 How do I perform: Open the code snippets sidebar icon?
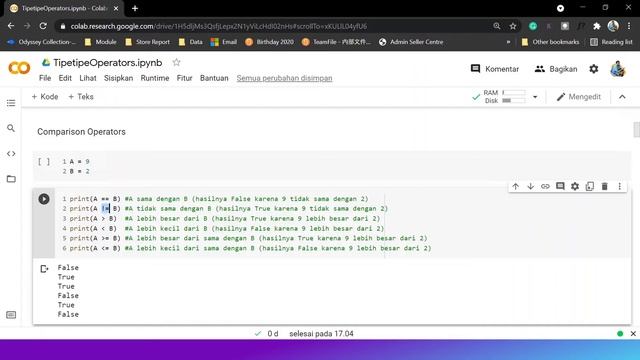11,153
